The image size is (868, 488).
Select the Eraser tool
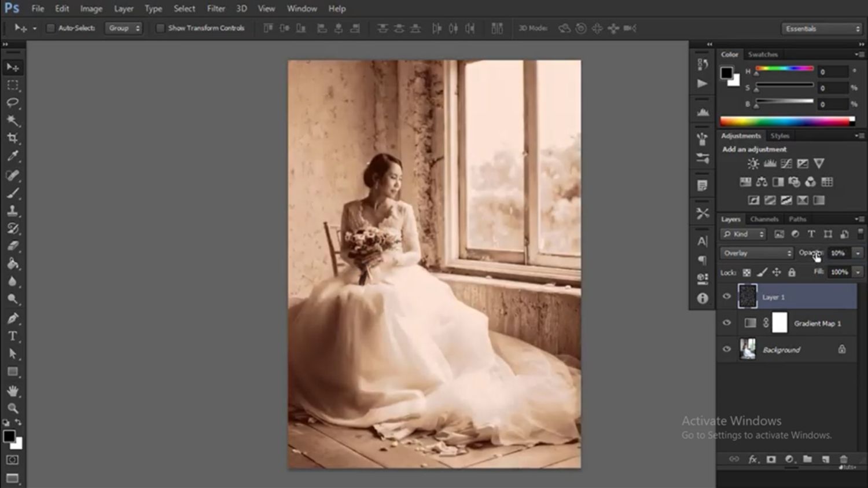(13, 246)
